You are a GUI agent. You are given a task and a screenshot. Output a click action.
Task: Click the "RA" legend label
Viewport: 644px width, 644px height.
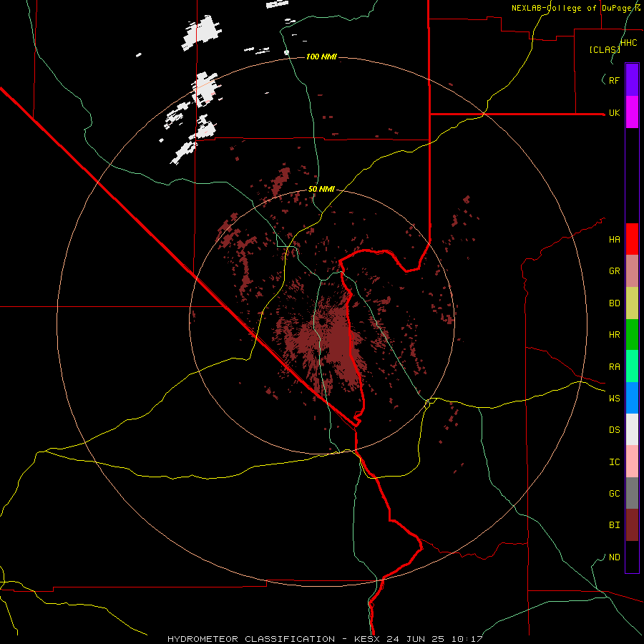pos(614,367)
